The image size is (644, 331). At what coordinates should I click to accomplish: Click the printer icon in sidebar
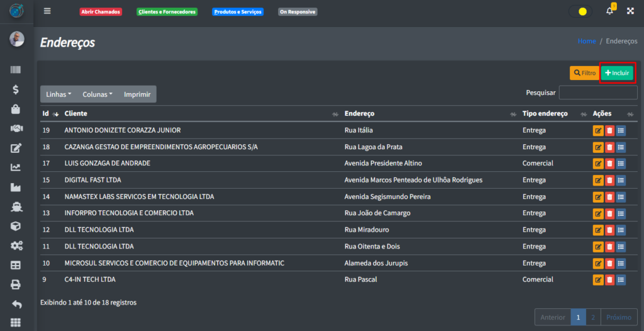[16, 284]
